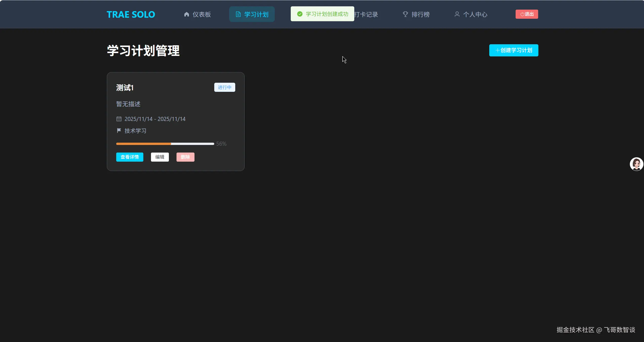The image size is (644, 342).
Task: Click the flag icon next to 技术学习
Action: [119, 131]
